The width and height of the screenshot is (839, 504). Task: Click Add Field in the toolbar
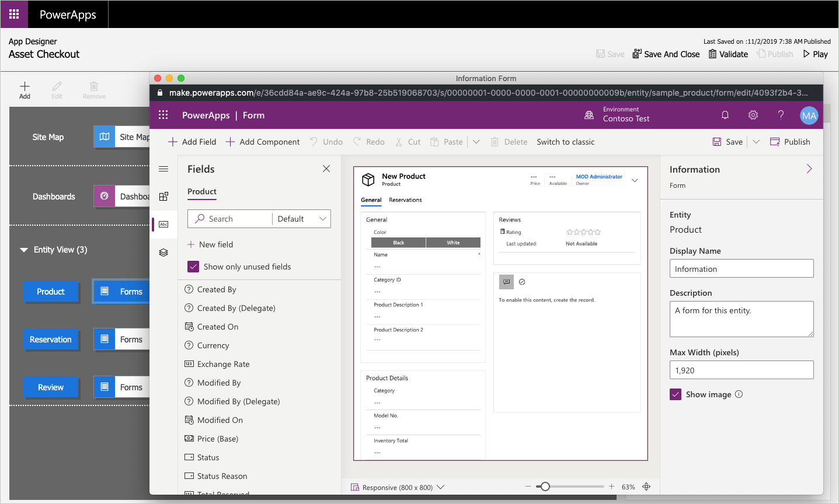coord(192,142)
